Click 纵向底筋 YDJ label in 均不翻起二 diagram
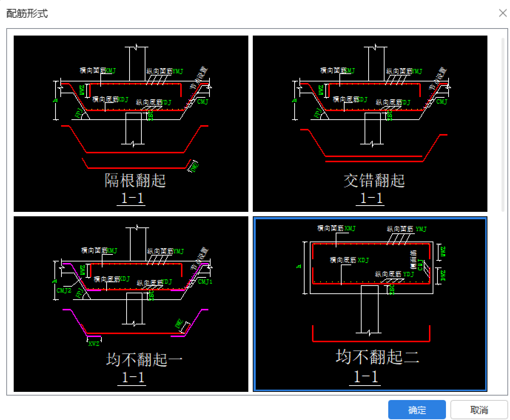The height and width of the screenshot is (420, 510). tap(395, 274)
